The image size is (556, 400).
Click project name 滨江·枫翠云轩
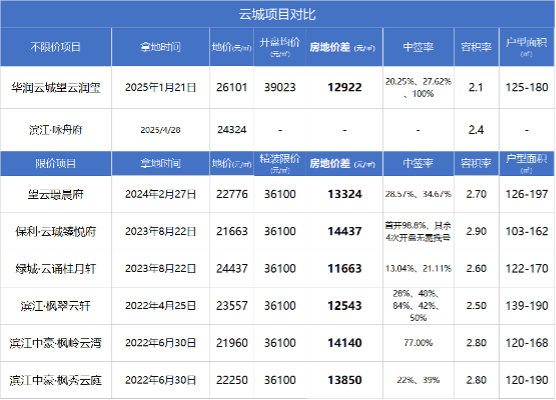(56, 306)
